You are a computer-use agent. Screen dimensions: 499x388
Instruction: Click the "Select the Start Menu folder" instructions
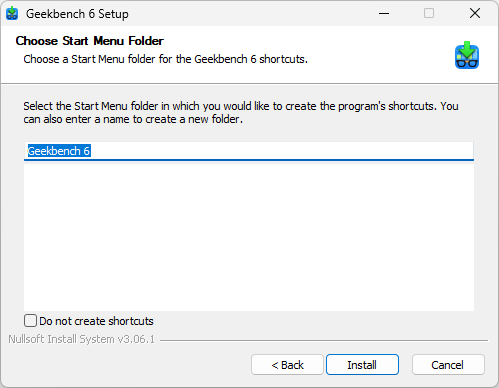pyautogui.click(x=241, y=113)
